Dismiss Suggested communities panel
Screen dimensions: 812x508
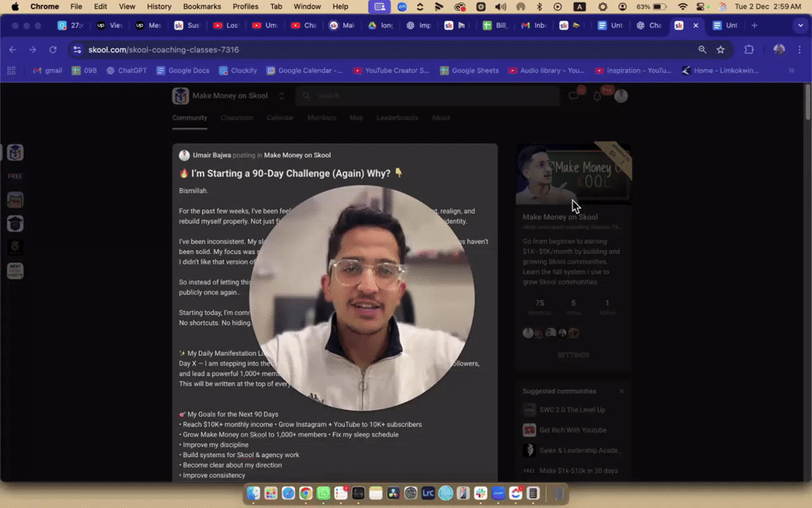tap(622, 391)
